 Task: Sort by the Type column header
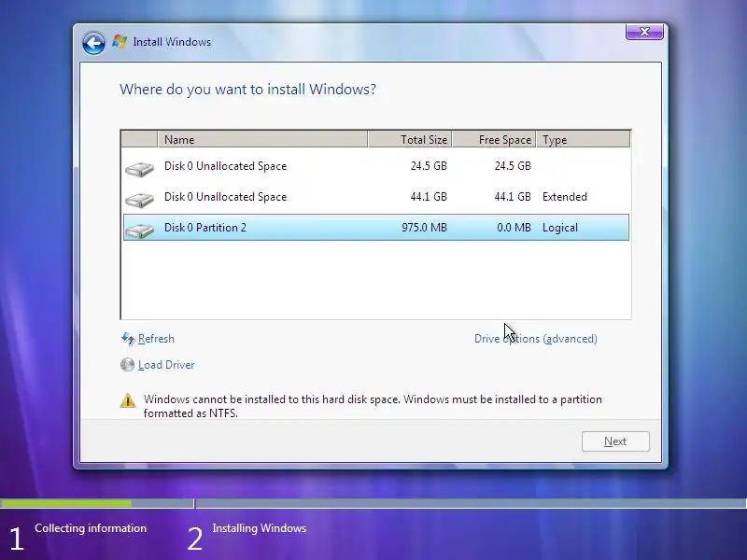click(583, 139)
